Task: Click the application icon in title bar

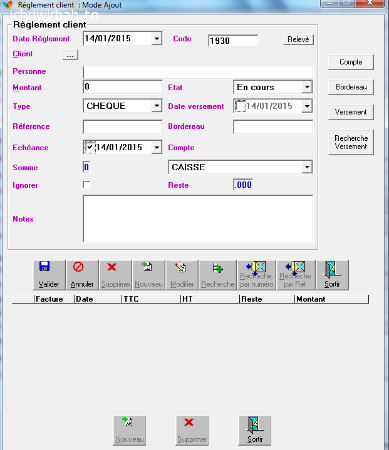Action: tap(7, 5)
